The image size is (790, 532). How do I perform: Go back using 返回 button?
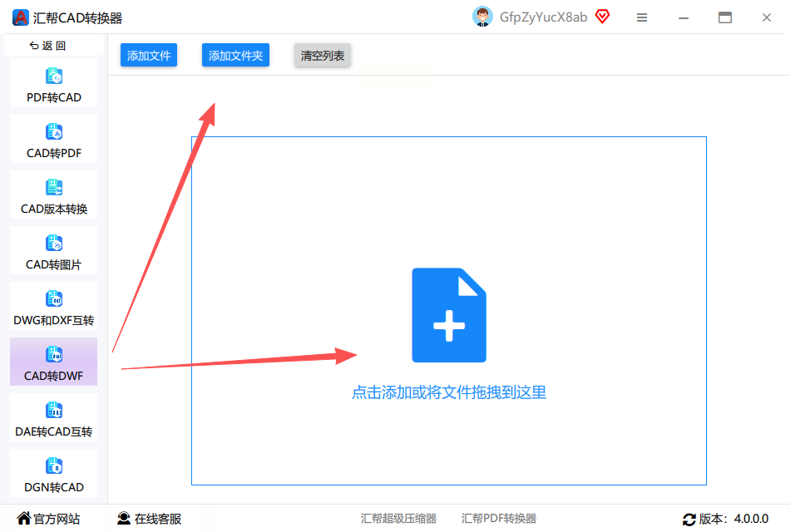pos(48,46)
